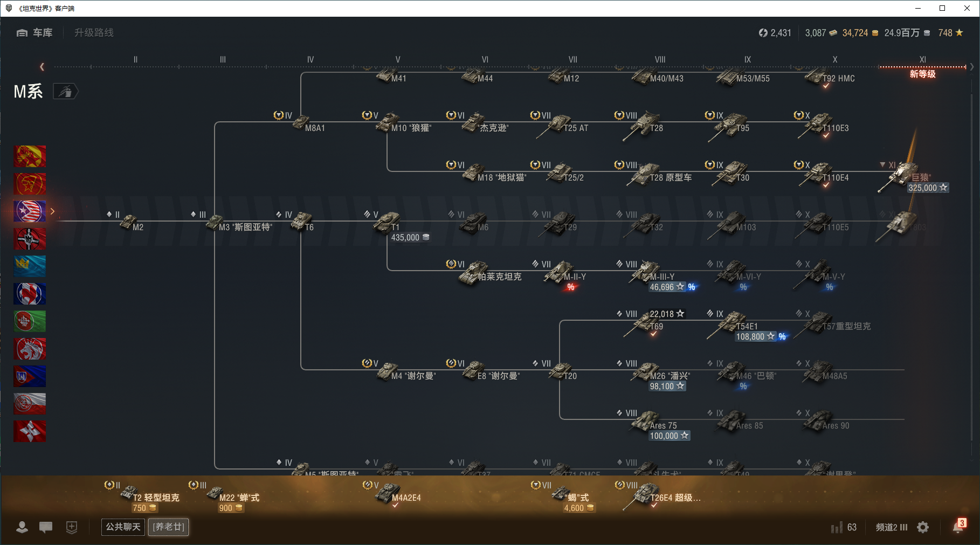This screenshot has height=545, width=980.
Task: Select the China nation flag
Action: (30, 156)
